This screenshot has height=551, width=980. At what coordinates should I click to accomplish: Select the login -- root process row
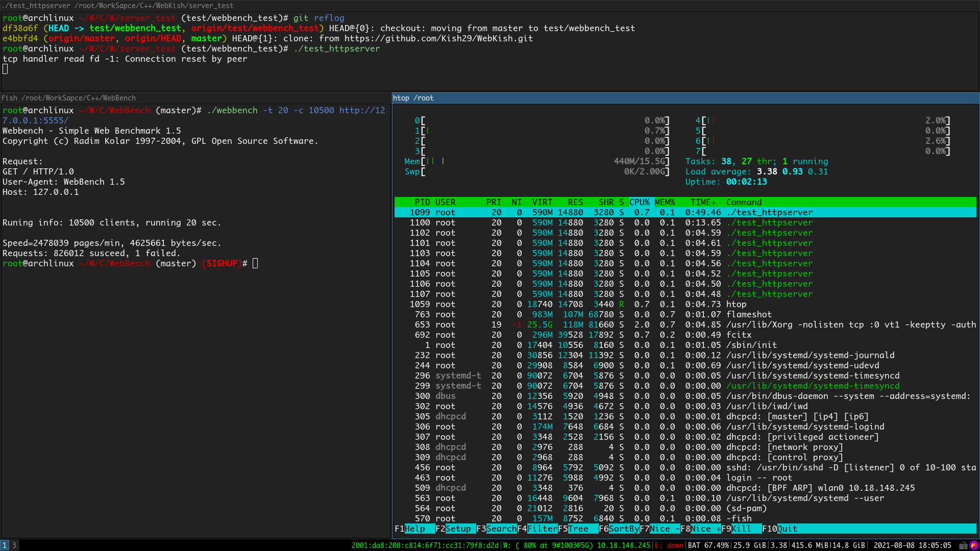click(x=685, y=478)
